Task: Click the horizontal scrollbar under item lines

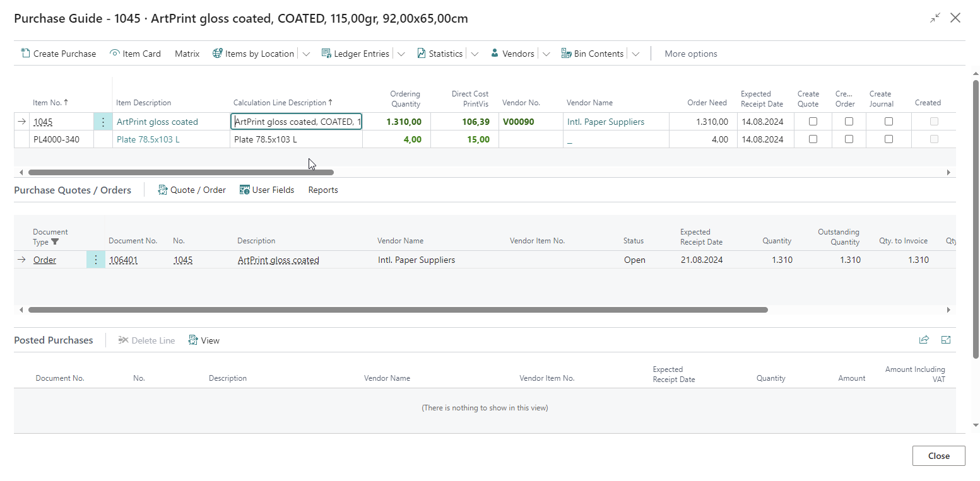Action: 180,172
